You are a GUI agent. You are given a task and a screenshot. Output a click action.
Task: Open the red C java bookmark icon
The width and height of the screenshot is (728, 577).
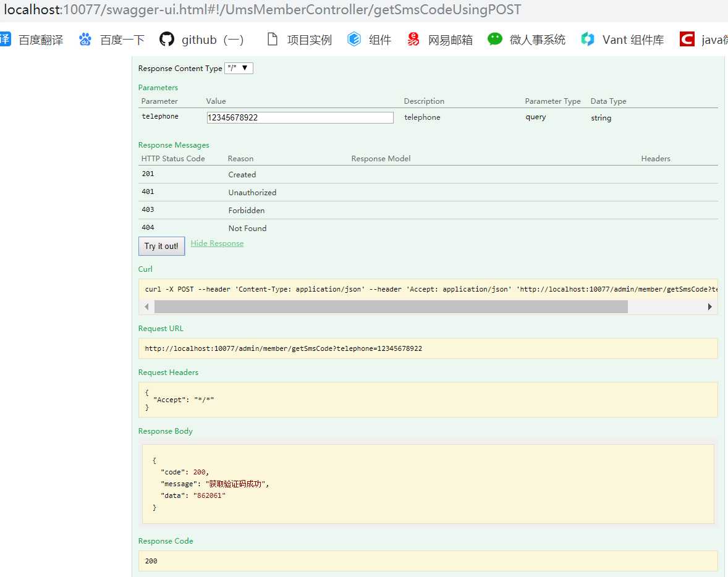click(687, 40)
